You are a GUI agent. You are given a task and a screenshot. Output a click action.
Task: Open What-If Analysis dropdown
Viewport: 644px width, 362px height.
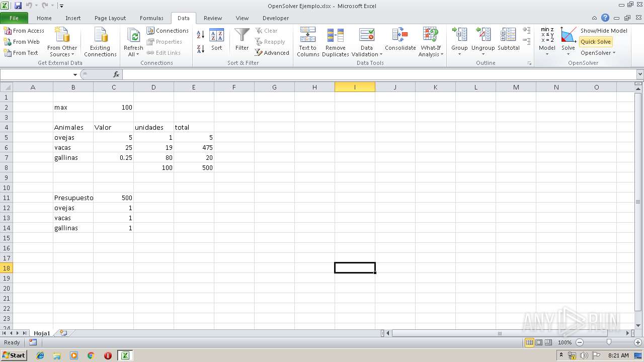431,51
